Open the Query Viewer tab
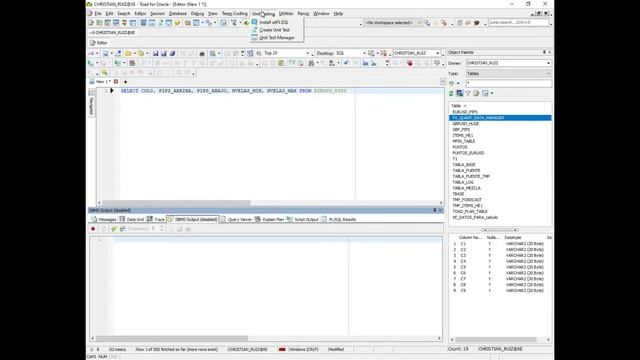 pyautogui.click(x=236, y=220)
